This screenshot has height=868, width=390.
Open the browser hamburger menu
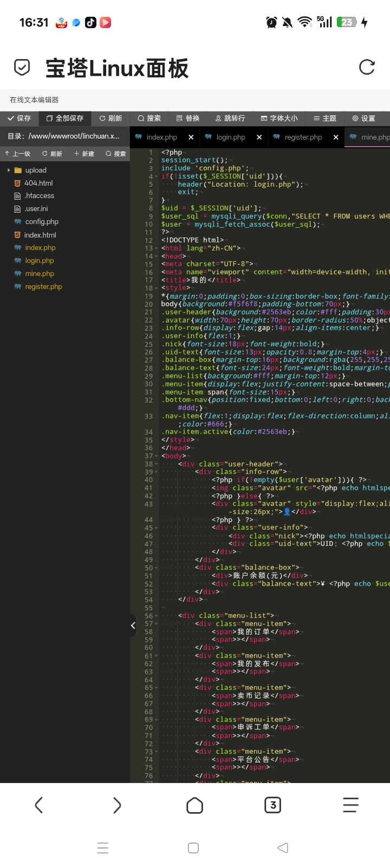351,805
